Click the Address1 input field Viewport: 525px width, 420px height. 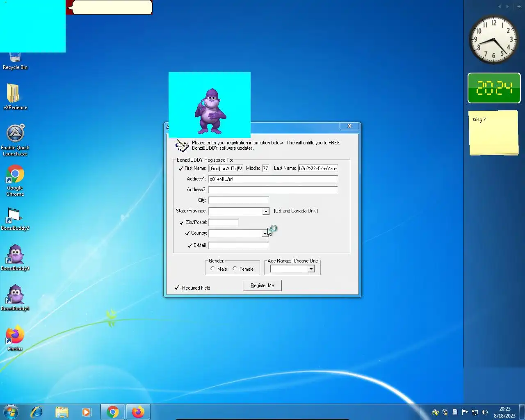[x=273, y=179]
